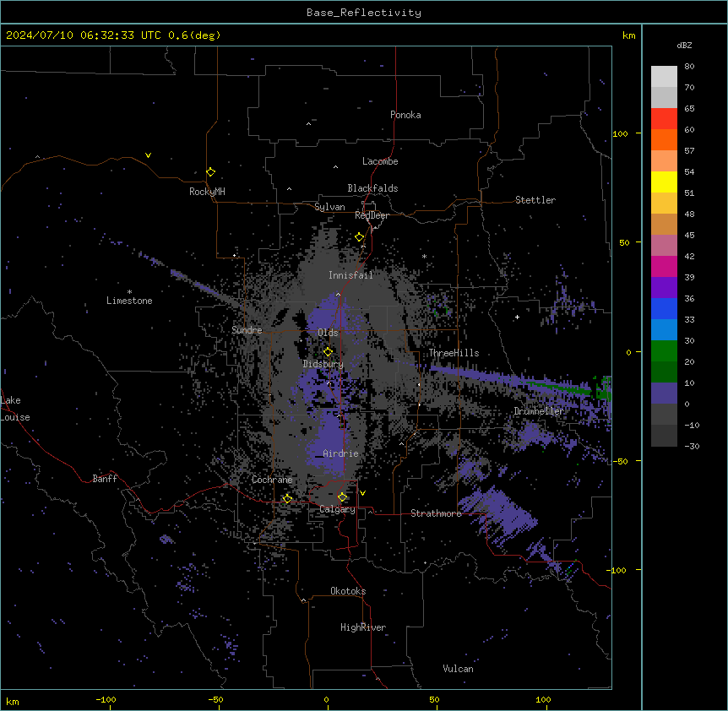Click the 45 value on the dBZ scale
The image size is (728, 711).
tap(689, 236)
